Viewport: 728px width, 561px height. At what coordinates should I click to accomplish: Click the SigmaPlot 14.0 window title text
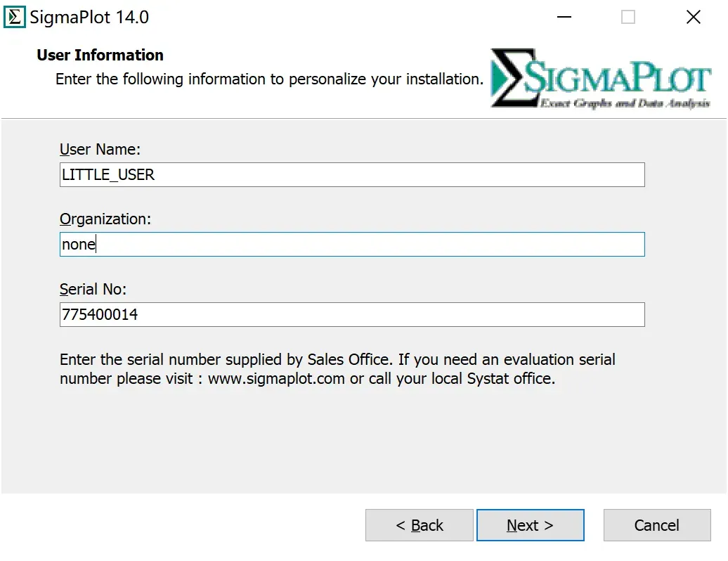pyautogui.click(x=89, y=18)
